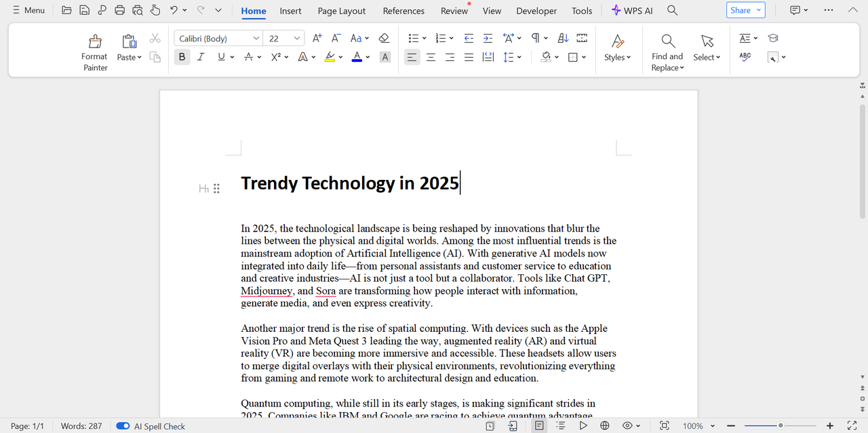This screenshot has height=433, width=868.
Task: Switch to the Review tab
Action: [x=454, y=11]
